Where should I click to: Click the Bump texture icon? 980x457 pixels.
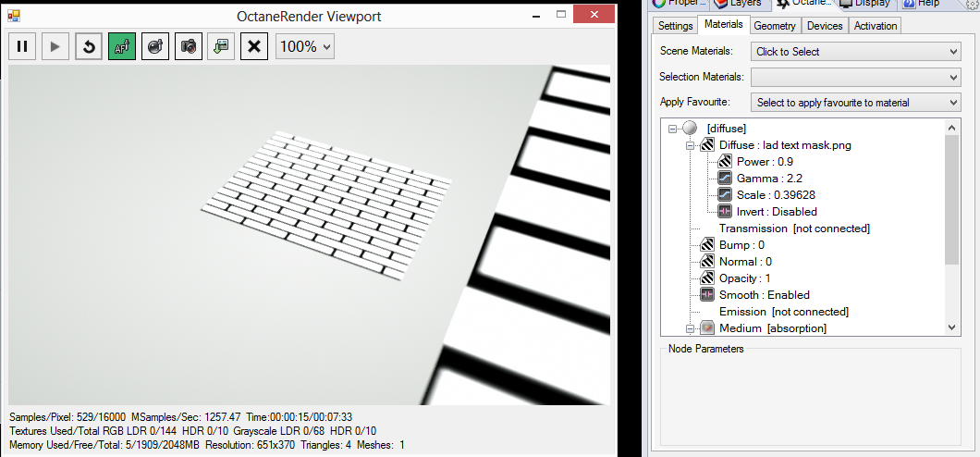[x=707, y=245]
